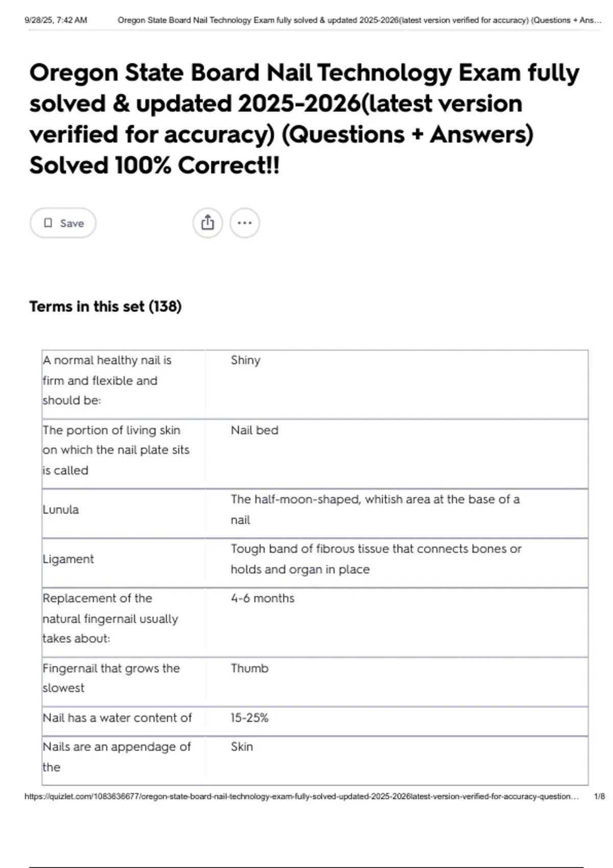
Task: Click the bookmark icon inside Save
Action: click(x=48, y=223)
